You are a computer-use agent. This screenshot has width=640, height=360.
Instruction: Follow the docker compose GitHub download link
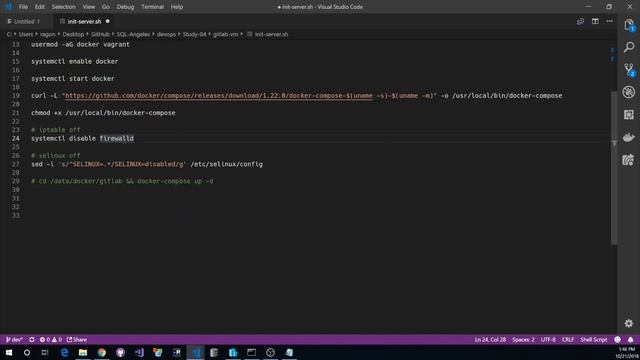click(x=219, y=96)
